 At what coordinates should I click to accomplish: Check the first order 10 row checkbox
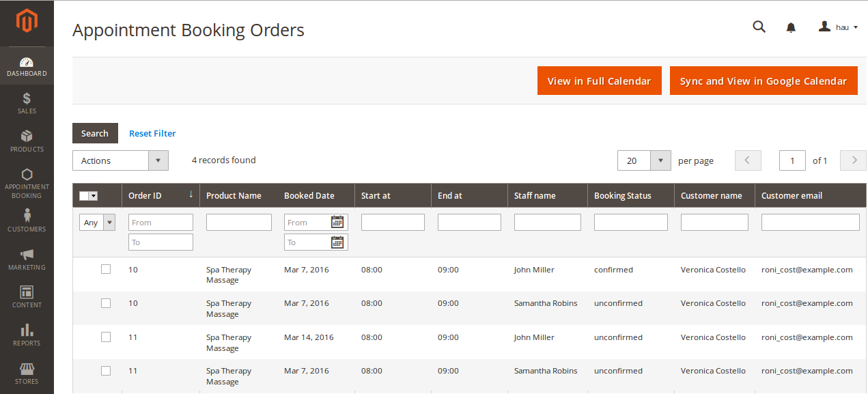point(106,269)
